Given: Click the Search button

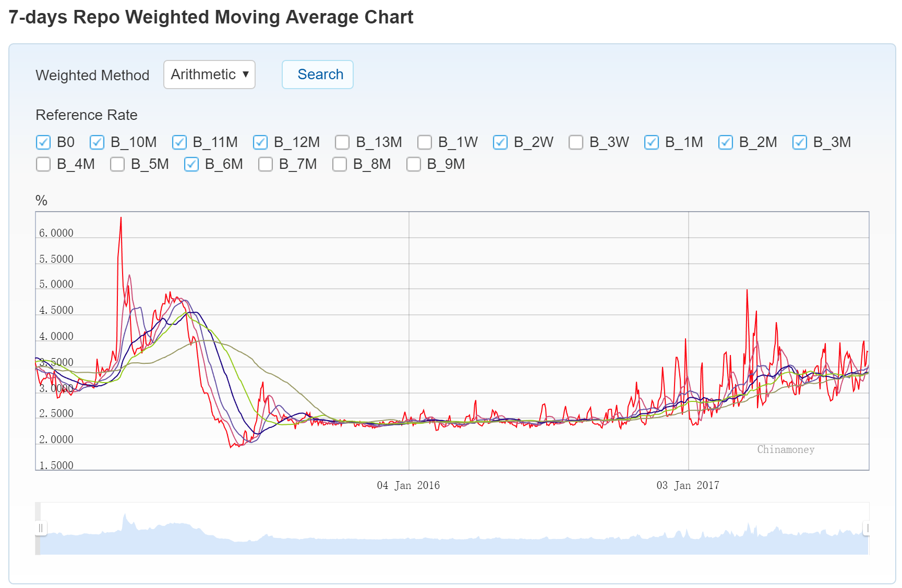Looking at the screenshot, I should [318, 75].
